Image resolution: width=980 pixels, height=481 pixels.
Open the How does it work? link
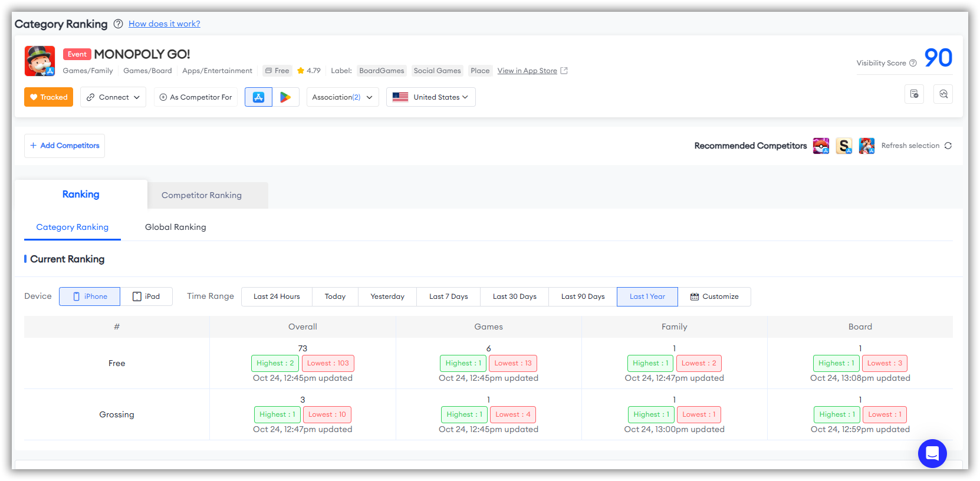pyautogui.click(x=165, y=24)
